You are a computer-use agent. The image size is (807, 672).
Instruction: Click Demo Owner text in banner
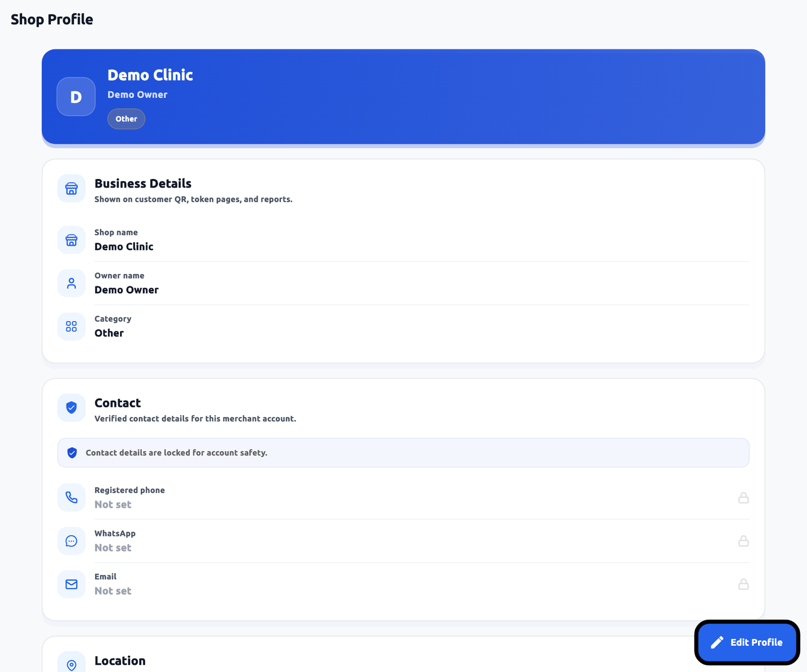[x=137, y=95]
